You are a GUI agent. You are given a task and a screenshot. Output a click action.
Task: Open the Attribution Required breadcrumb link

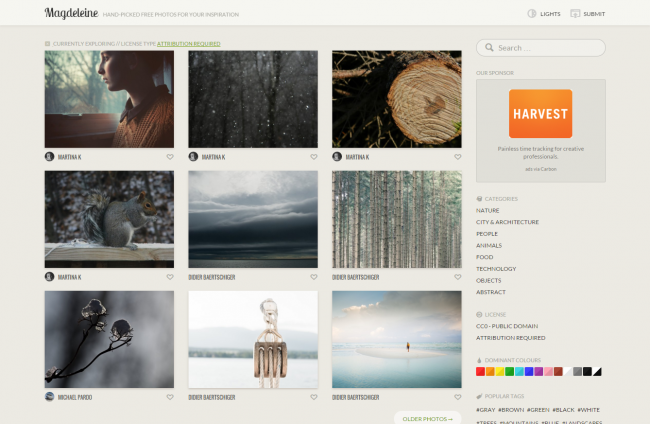tap(189, 44)
